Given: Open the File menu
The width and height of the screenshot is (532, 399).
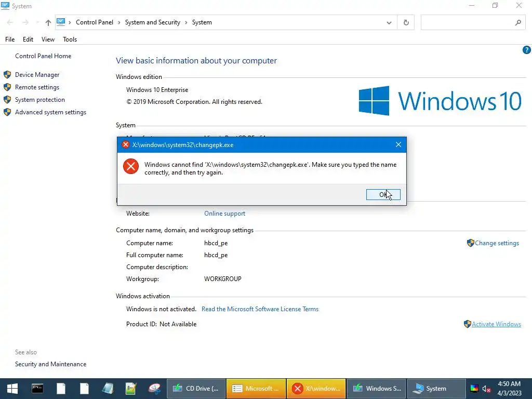Looking at the screenshot, I should tap(10, 39).
